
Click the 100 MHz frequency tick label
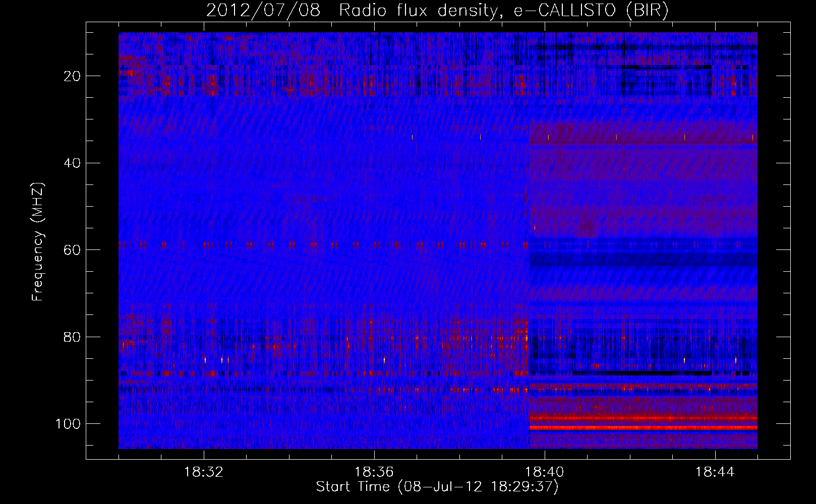click(x=68, y=424)
